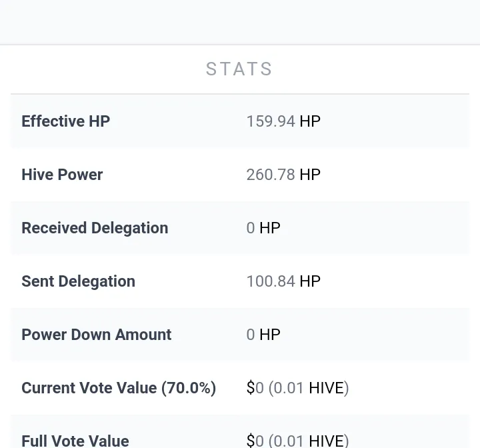
Task: Select the Sent Delegation label
Action: 79,281
